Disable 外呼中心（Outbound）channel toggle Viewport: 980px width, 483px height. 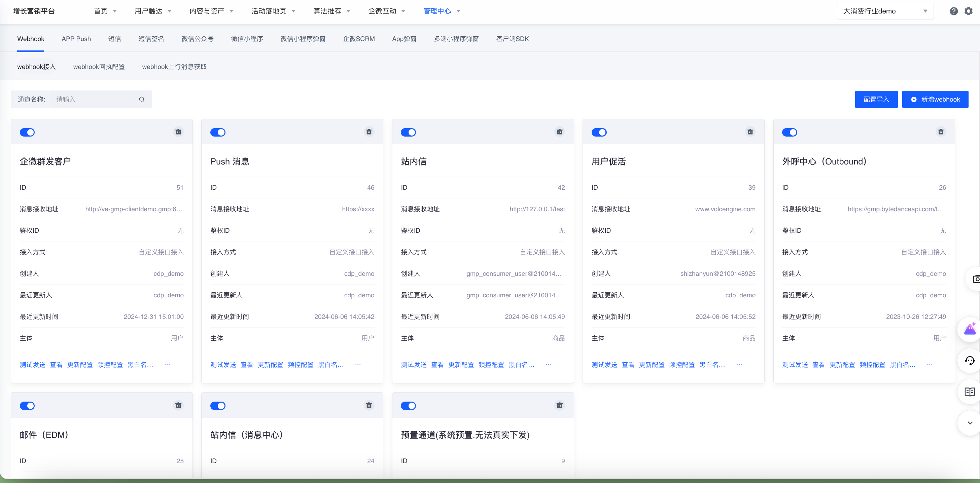(790, 132)
